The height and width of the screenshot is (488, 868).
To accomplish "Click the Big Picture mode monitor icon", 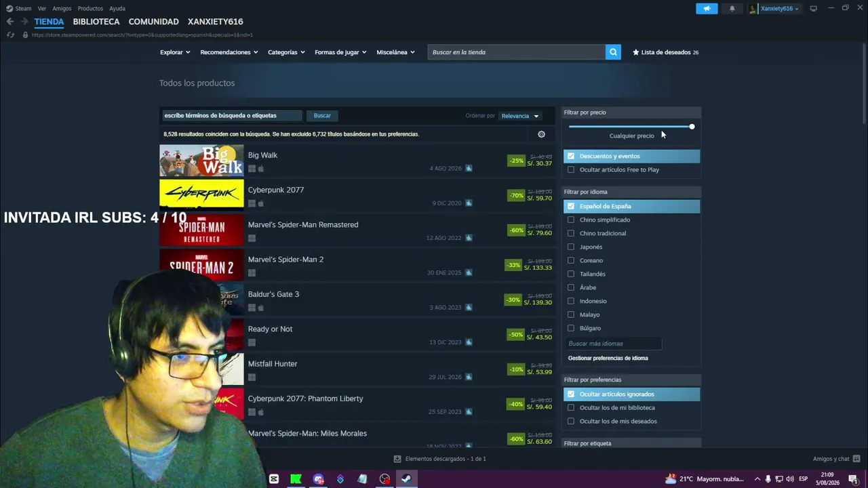I will point(814,8).
